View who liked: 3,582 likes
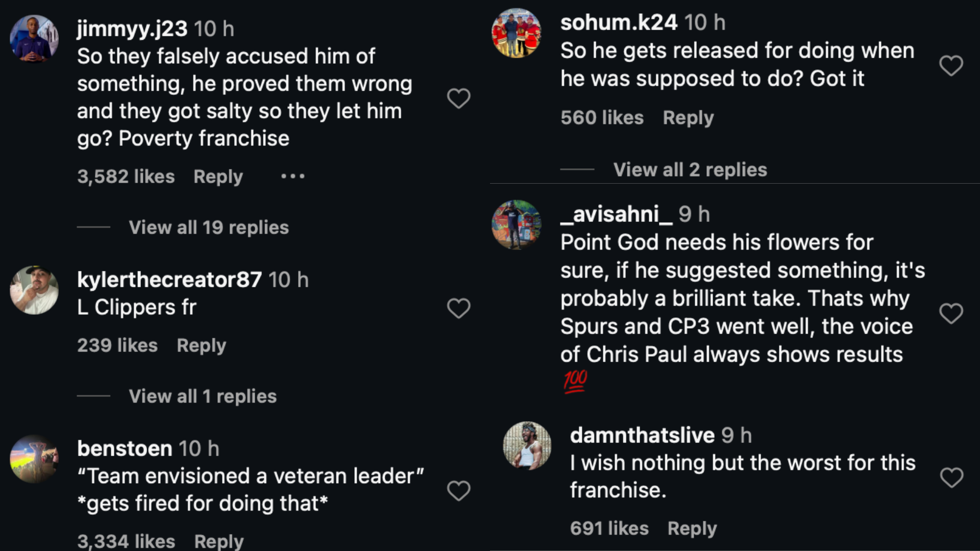Viewport: 980px width, 551px height. [x=126, y=177]
